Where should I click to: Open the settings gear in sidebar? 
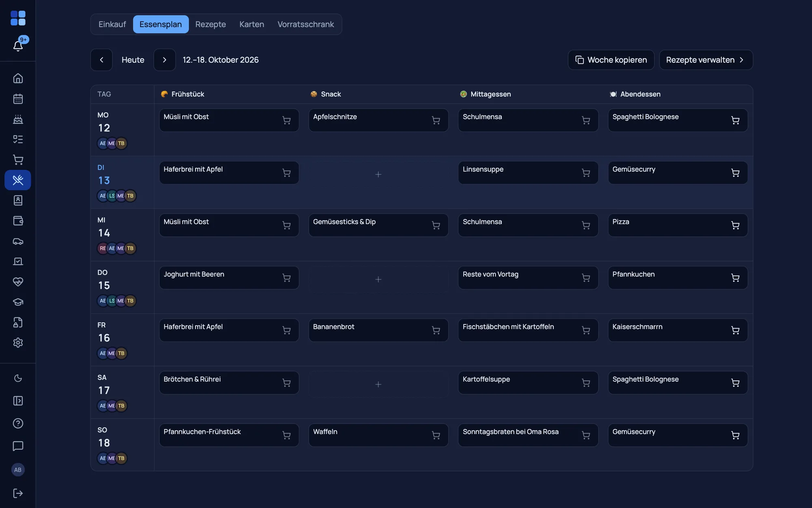click(x=18, y=343)
